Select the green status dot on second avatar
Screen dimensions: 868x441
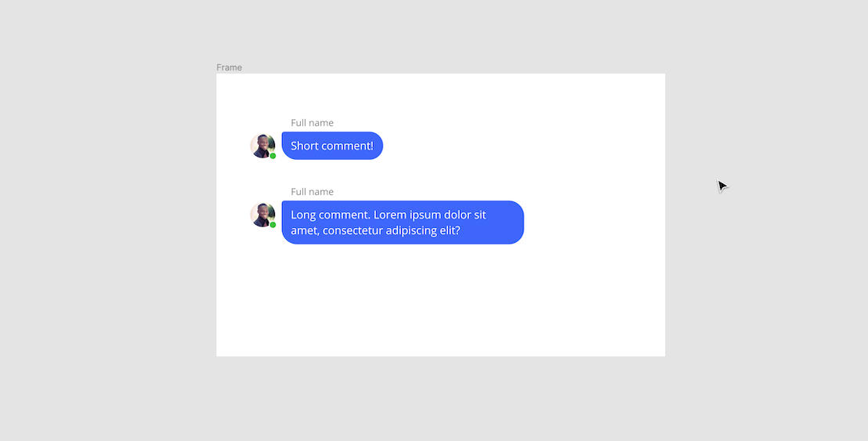273,225
